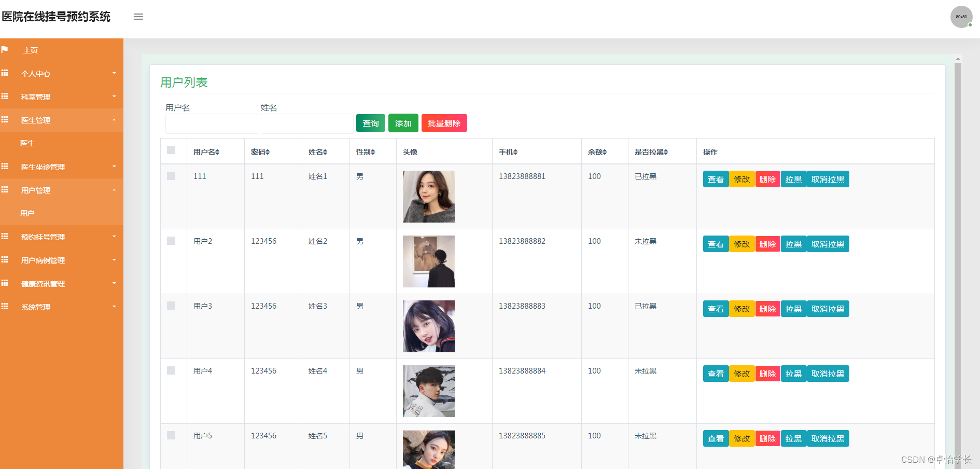Image resolution: width=980 pixels, height=469 pixels.
Task: Check the row checkbox for user 111
Action: [171, 176]
